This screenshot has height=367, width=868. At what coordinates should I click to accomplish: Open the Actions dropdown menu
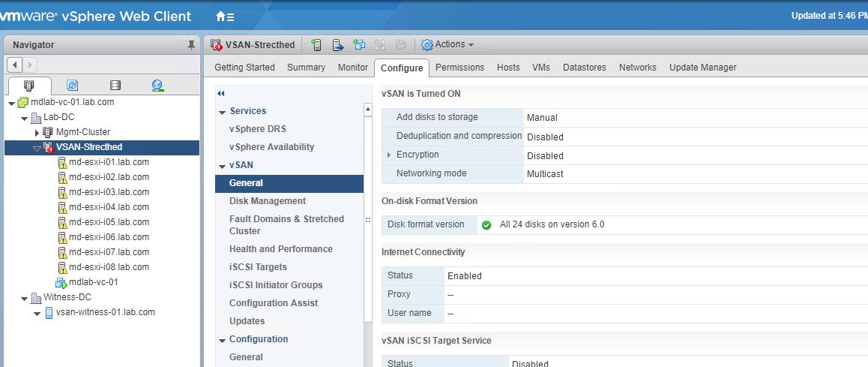pos(447,45)
